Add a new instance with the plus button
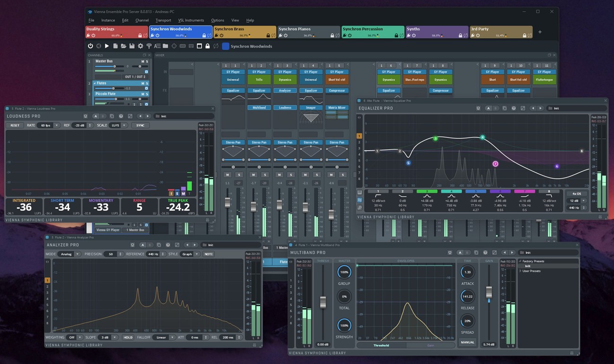 (x=540, y=32)
